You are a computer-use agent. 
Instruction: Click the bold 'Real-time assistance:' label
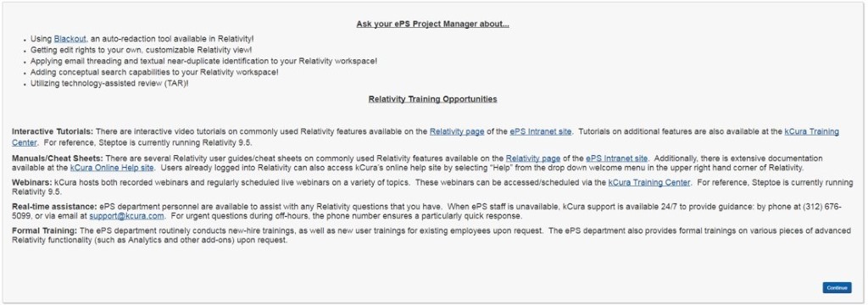point(54,207)
